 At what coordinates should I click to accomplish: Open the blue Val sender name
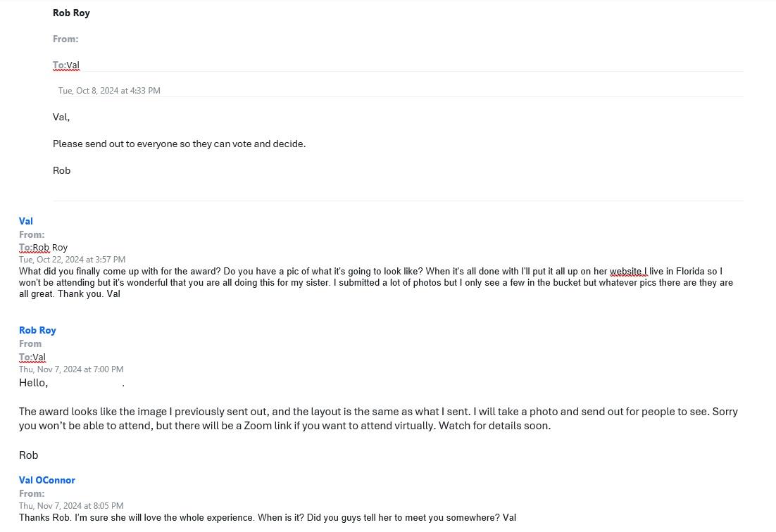(26, 221)
